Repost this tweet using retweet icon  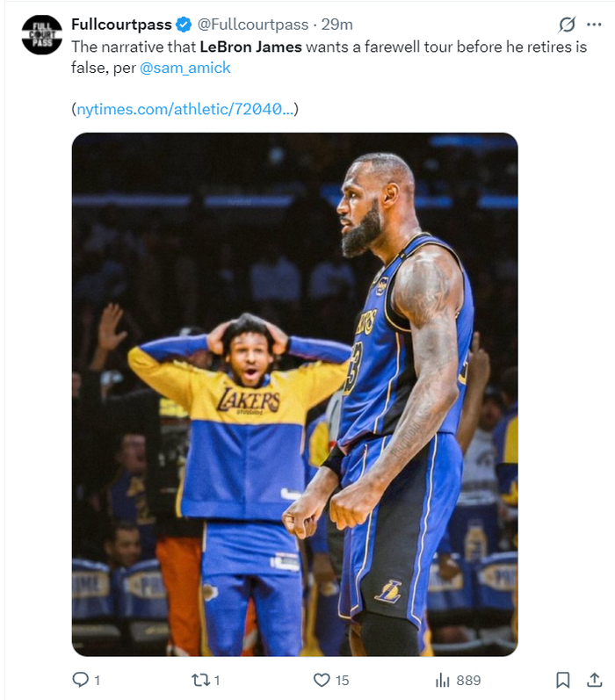pyautogui.click(x=200, y=680)
